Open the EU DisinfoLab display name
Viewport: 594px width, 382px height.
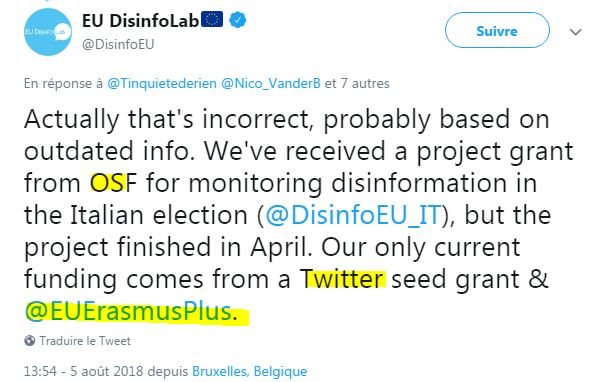coord(141,21)
